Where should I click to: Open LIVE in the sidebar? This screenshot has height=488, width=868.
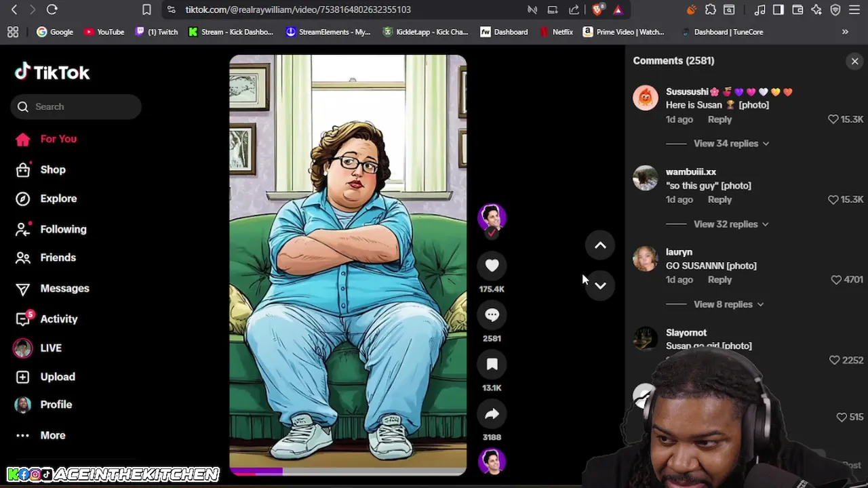(x=50, y=348)
